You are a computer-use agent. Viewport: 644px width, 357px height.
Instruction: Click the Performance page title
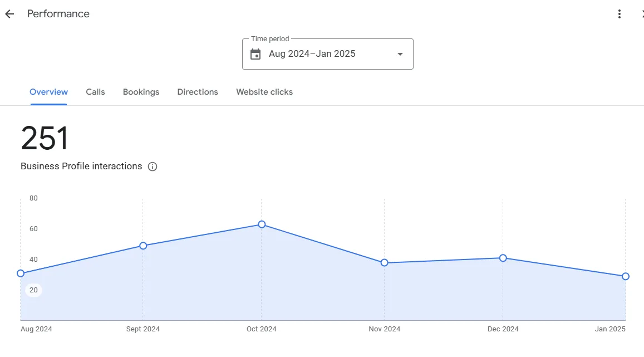58,14
